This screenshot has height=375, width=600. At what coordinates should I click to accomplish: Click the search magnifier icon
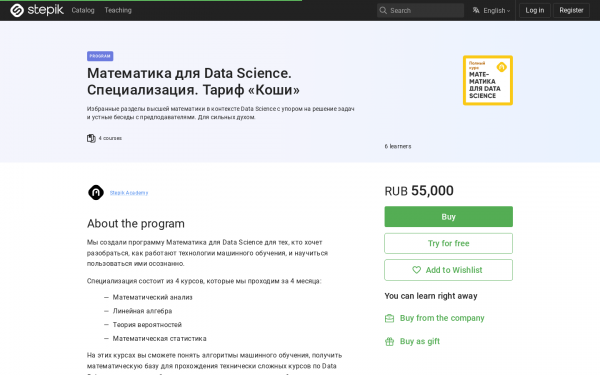[383, 10]
